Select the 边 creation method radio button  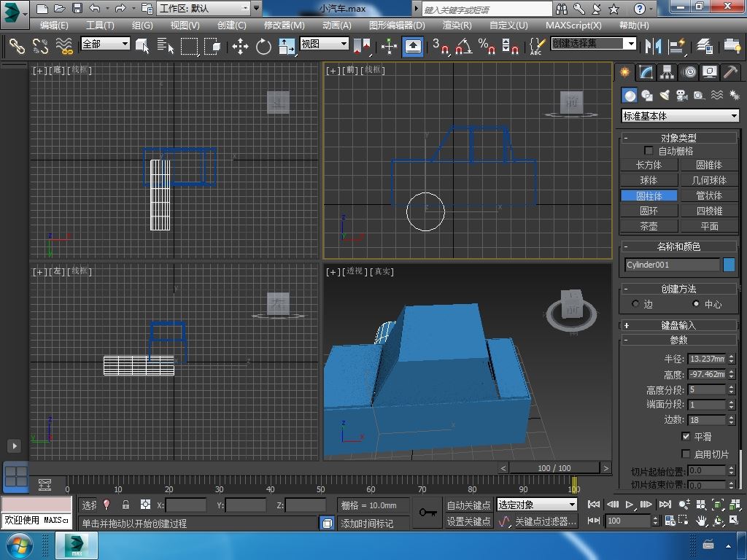coord(635,304)
